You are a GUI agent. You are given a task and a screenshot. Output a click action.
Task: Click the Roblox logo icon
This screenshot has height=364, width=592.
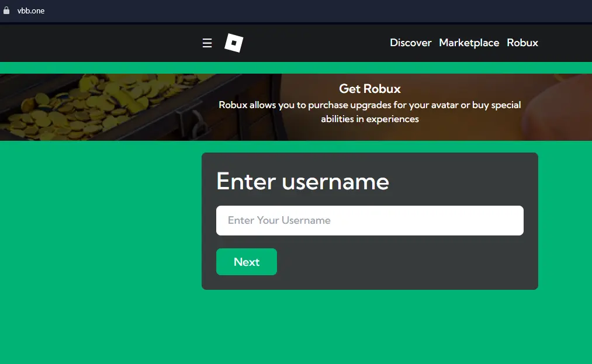pyautogui.click(x=234, y=43)
